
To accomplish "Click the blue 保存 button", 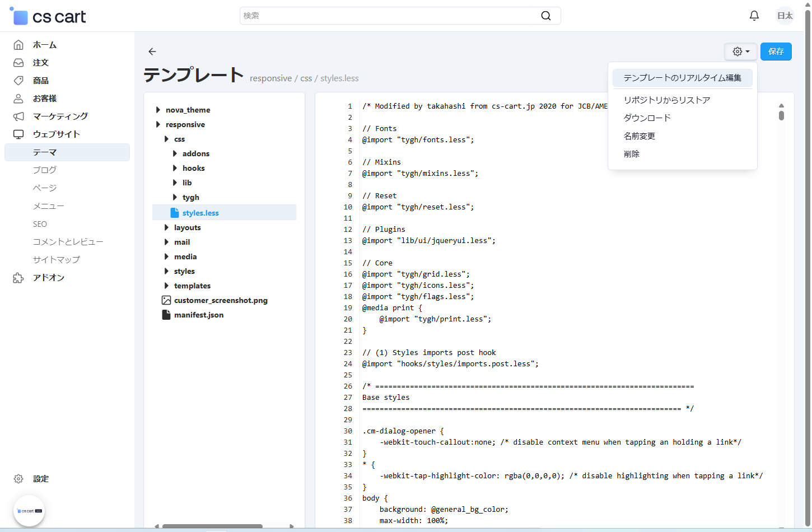I will pyautogui.click(x=776, y=52).
